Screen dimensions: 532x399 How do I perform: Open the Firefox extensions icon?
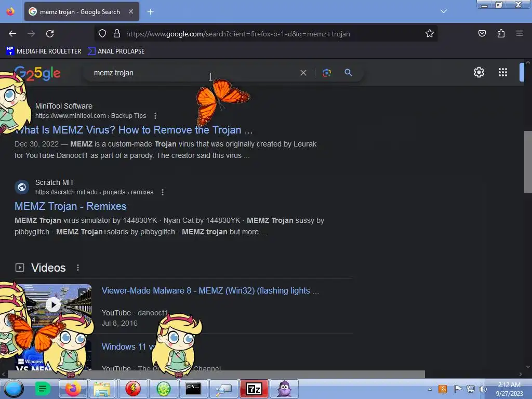click(501, 33)
